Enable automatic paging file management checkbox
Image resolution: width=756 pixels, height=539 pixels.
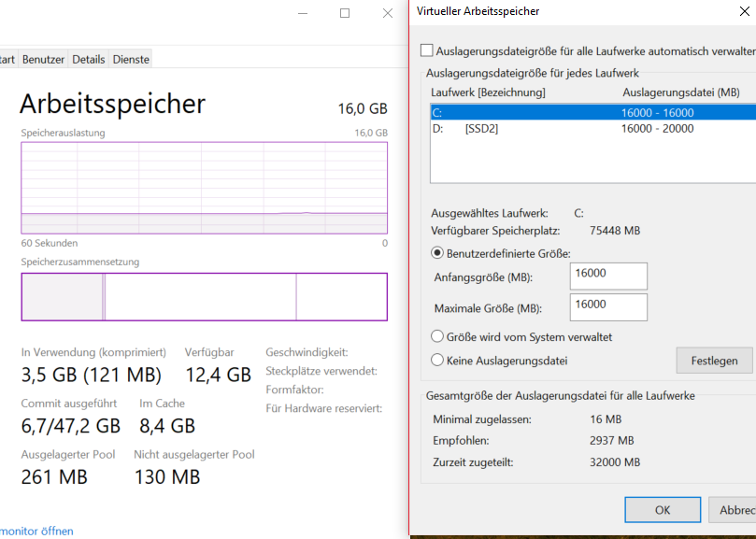[427, 50]
